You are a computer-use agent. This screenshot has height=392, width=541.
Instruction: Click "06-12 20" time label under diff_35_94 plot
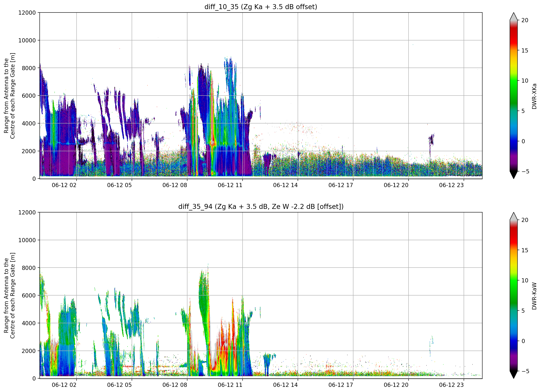396,385
